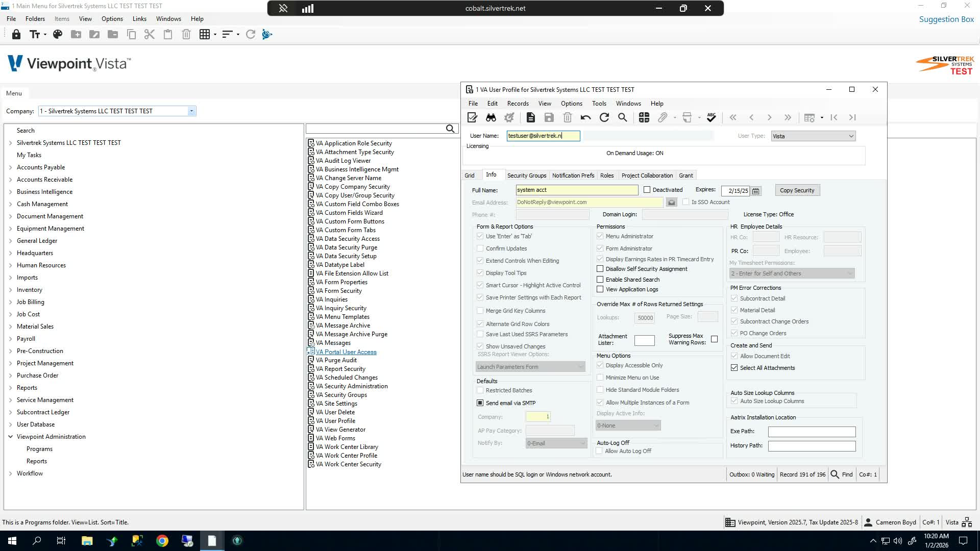Expand the Accounts Payable folder
980x551 pixels.
coord(10,167)
